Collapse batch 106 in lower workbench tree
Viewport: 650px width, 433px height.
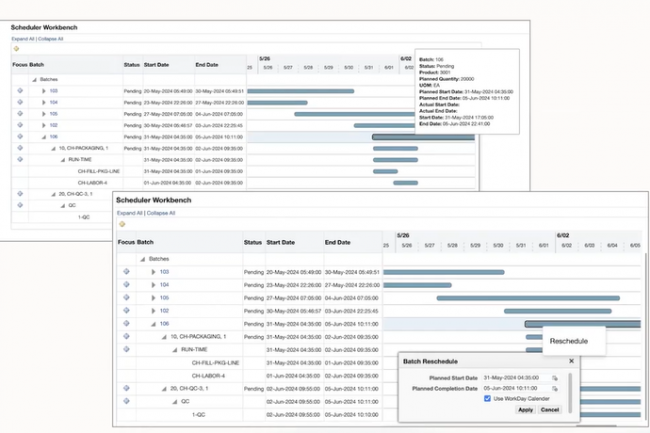(x=153, y=323)
